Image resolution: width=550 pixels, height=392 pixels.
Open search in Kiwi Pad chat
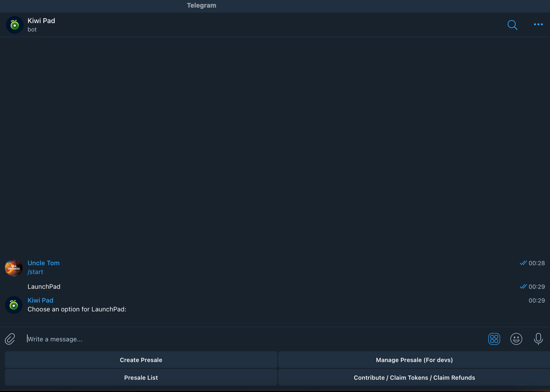pos(512,25)
